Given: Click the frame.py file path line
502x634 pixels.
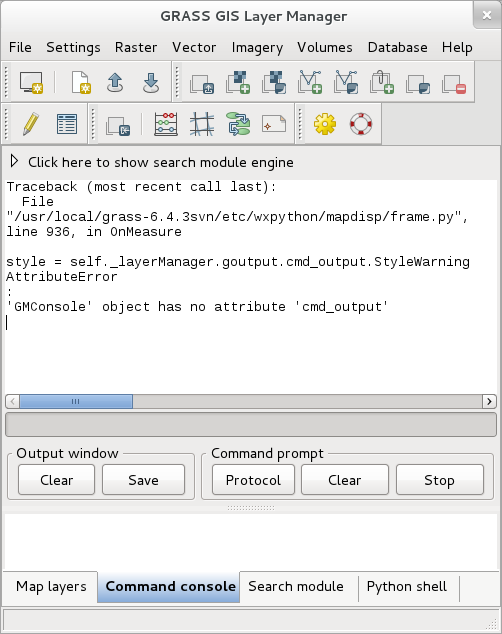Looking at the screenshot, I should (x=237, y=217).
